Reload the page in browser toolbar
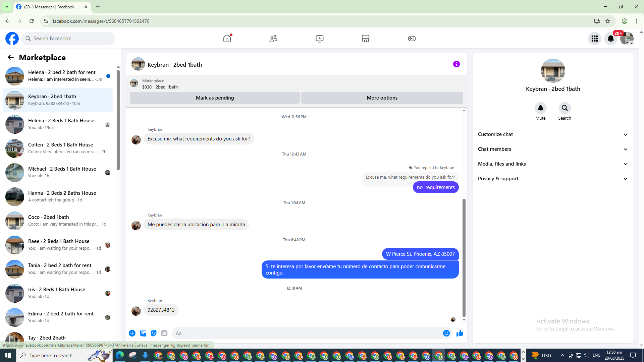644x362 pixels. [x=32, y=21]
